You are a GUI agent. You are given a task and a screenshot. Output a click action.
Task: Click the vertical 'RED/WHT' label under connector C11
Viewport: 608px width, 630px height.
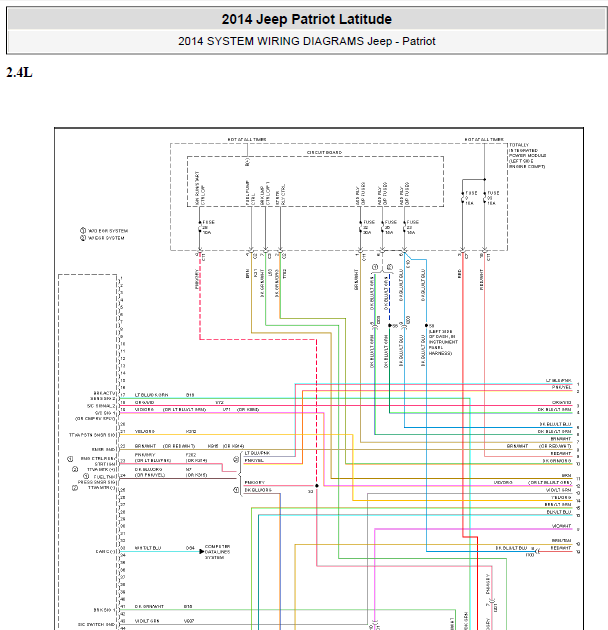pos(481,280)
